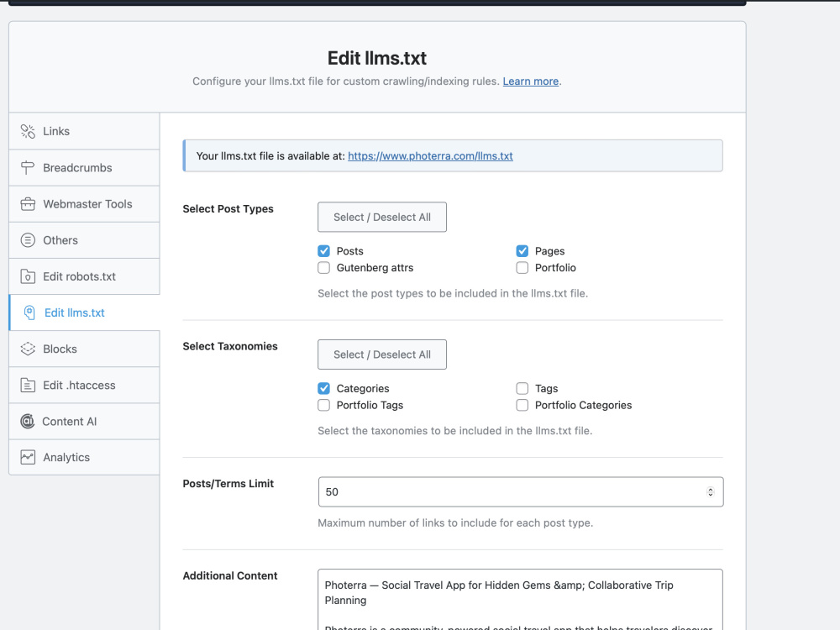This screenshot has height=630, width=840.
Task: Click the Edit llms.txt page heading
Action: 377,58
